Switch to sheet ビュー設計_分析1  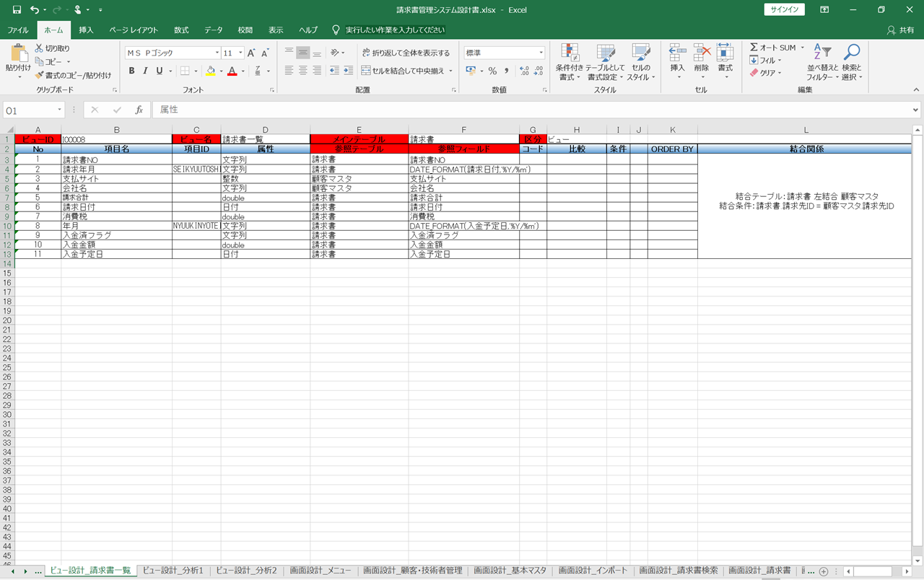(x=173, y=571)
